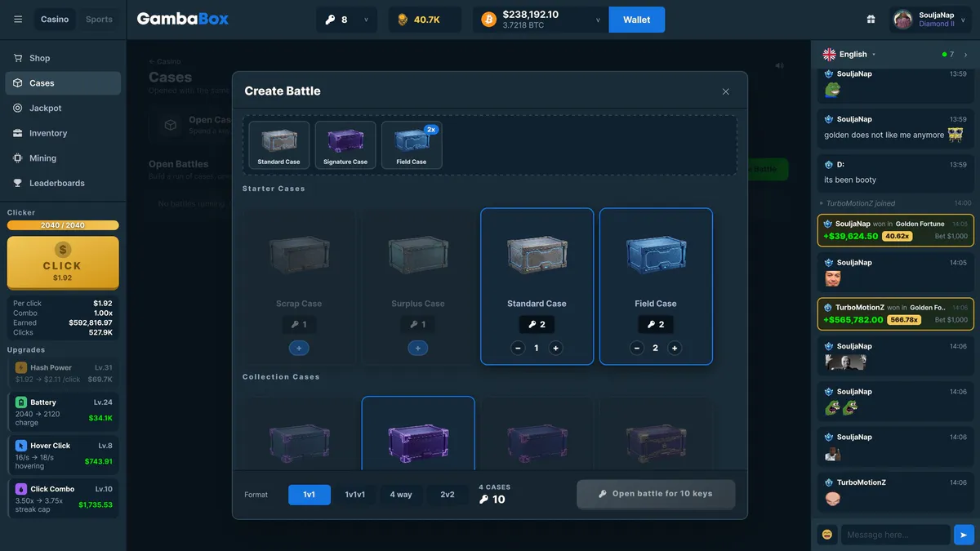Add a Scrap Case with plus
The width and height of the screenshot is (980, 551).
tap(299, 349)
